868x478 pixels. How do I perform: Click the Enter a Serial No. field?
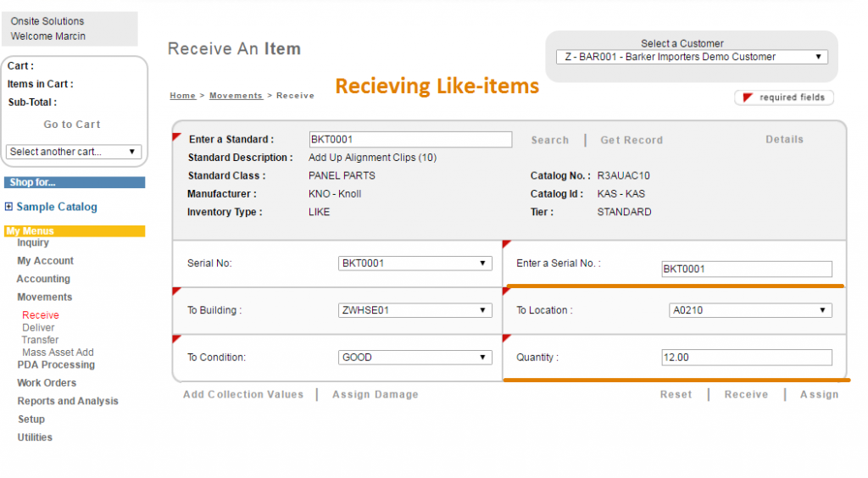(746, 270)
